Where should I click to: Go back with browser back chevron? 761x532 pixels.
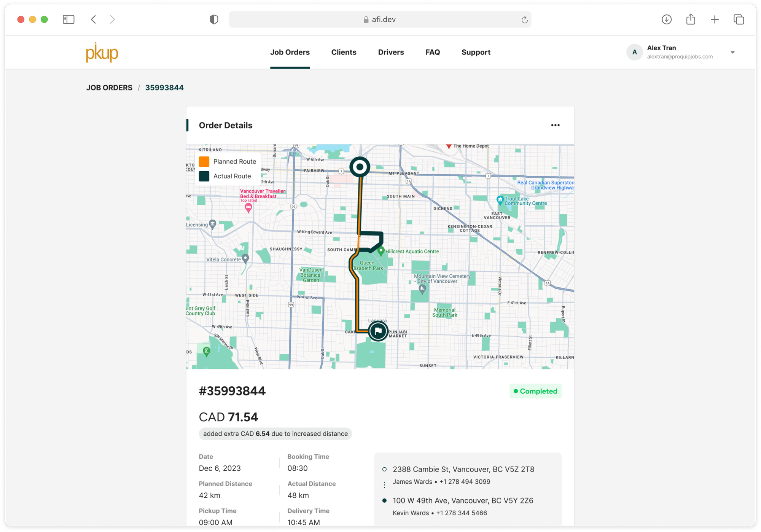[94, 19]
